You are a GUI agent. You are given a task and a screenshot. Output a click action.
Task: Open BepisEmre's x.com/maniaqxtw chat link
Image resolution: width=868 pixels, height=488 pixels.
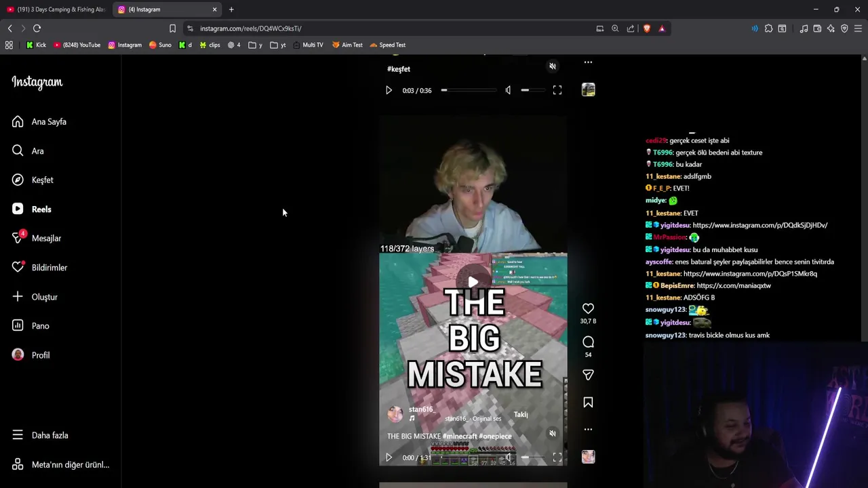click(x=734, y=286)
